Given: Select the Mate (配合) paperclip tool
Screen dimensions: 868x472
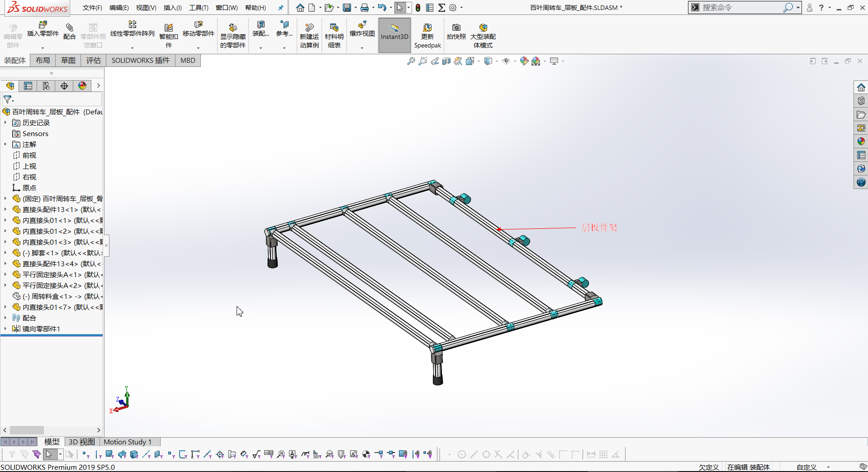Looking at the screenshot, I should tap(69, 28).
